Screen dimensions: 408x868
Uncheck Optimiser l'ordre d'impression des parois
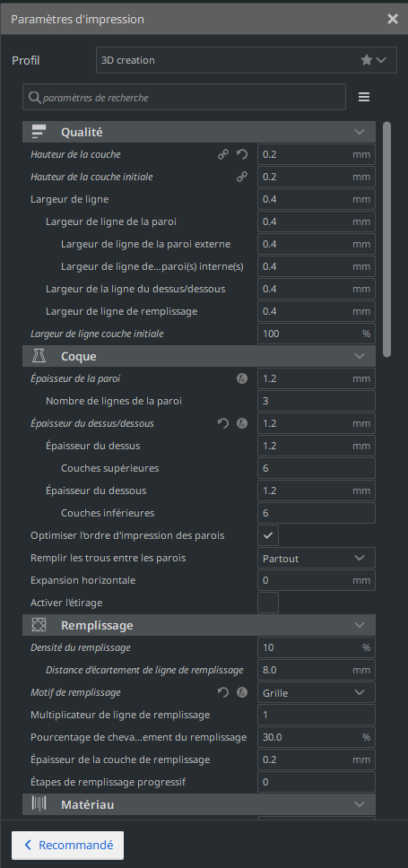268,536
